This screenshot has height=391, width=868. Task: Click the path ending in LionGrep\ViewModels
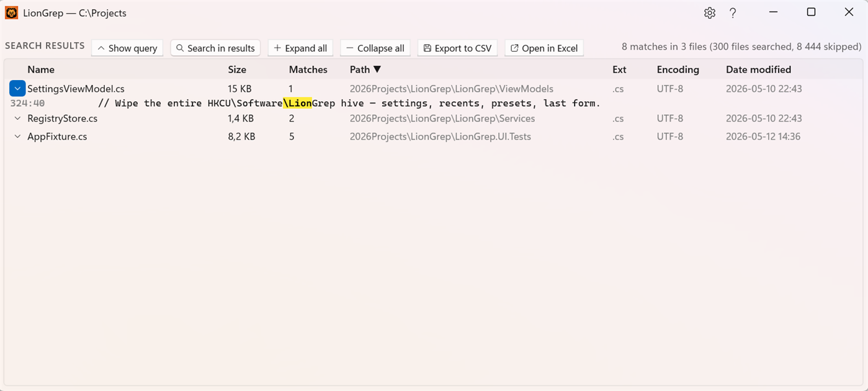pyautogui.click(x=452, y=89)
